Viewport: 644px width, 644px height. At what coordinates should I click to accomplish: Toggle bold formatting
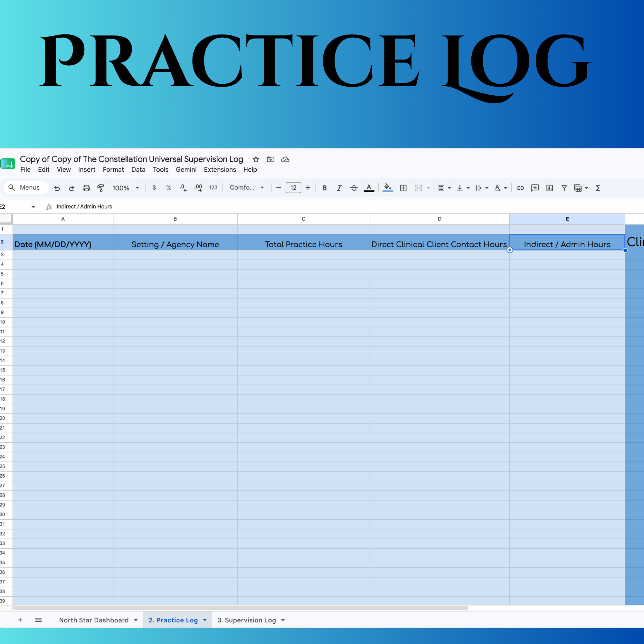pyautogui.click(x=324, y=188)
